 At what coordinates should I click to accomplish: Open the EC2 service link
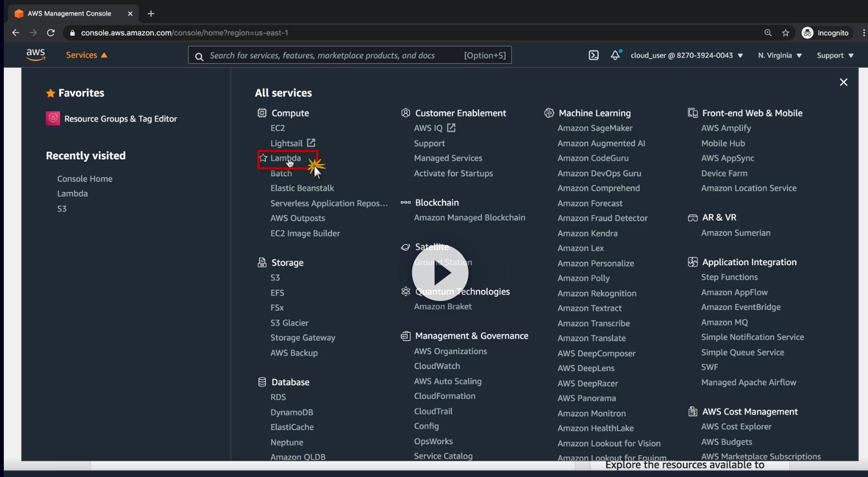click(x=278, y=128)
